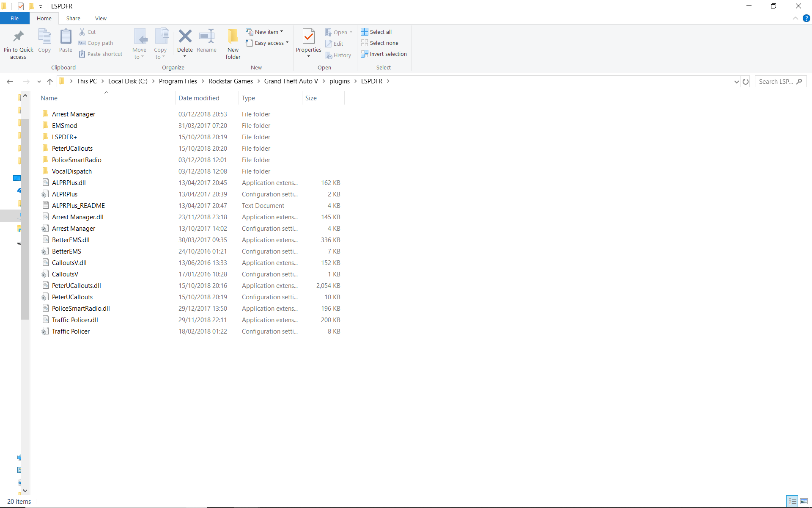Click the Search LSPDFR input box
Image resolution: width=812 pixels, height=508 pixels.
coord(776,81)
